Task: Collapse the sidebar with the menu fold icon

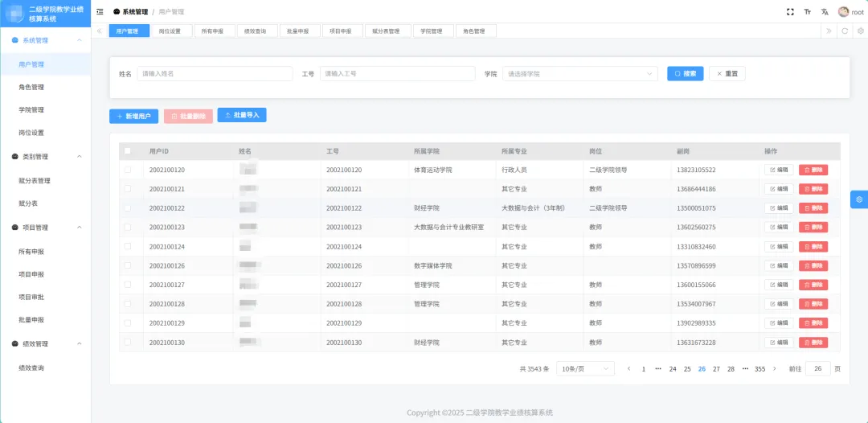Action: point(100,11)
